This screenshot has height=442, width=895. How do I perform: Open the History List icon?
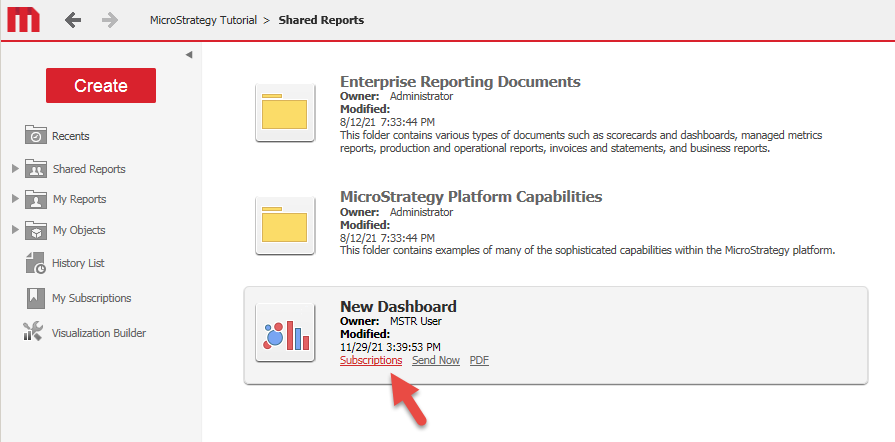pyautogui.click(x=36, y=264)
